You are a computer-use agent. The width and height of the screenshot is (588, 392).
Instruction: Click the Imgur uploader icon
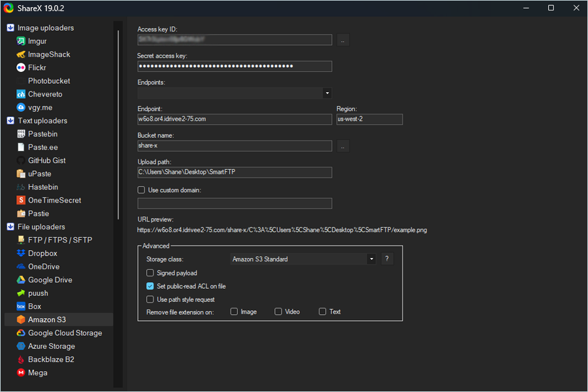point(21,41)
